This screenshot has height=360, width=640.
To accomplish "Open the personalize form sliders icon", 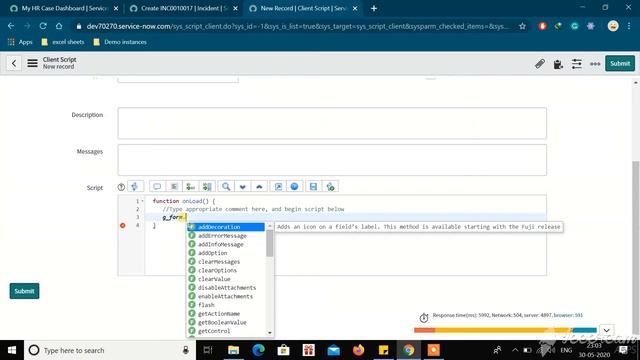I will (x=576, y=64).
